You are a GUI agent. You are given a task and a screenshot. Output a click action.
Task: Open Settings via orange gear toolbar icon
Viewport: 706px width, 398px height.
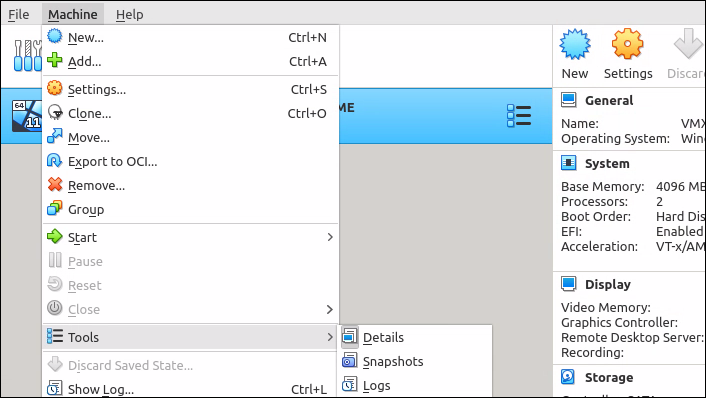point(628,44)
